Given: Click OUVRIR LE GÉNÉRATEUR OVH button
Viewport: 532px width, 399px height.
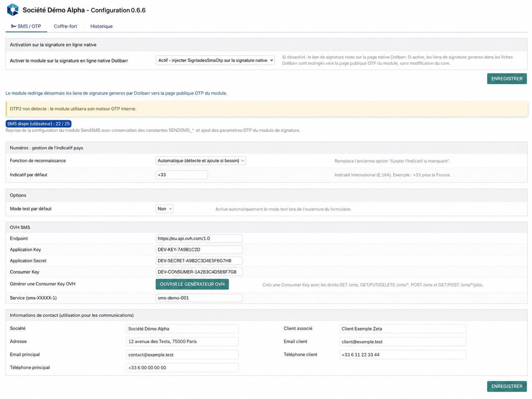Looking at the screenshot, I should click(x=192, y=284).
